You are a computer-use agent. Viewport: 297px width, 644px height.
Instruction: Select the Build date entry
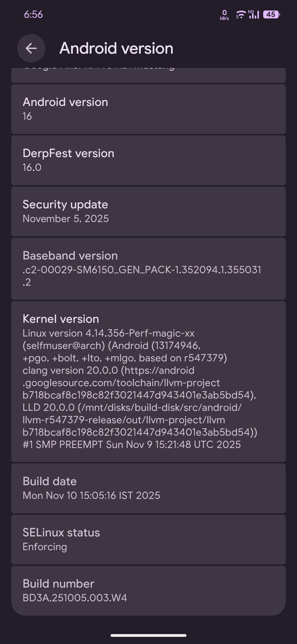pyautogui.click(x=148, y=488)
